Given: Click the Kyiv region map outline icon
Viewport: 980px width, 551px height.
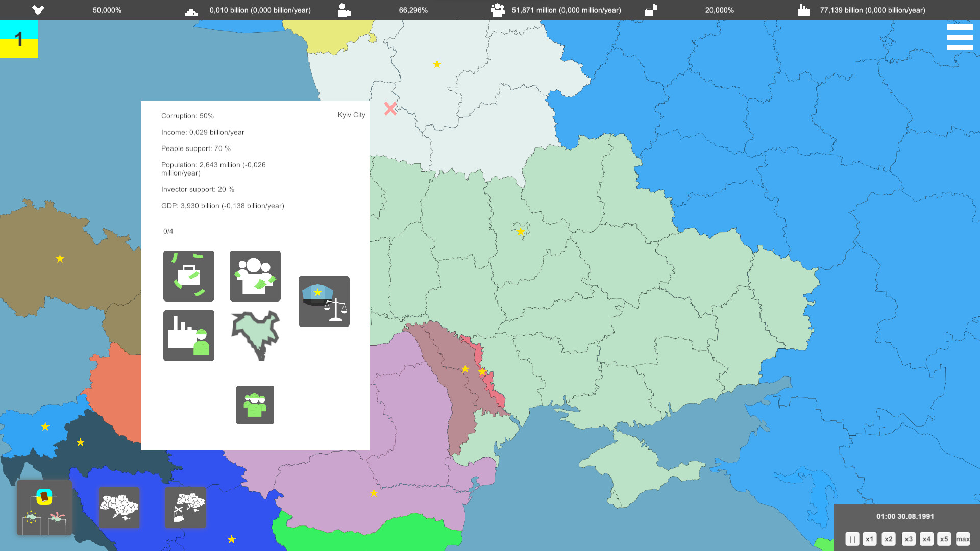Looking at the screenshot, I should pos(255,335).
